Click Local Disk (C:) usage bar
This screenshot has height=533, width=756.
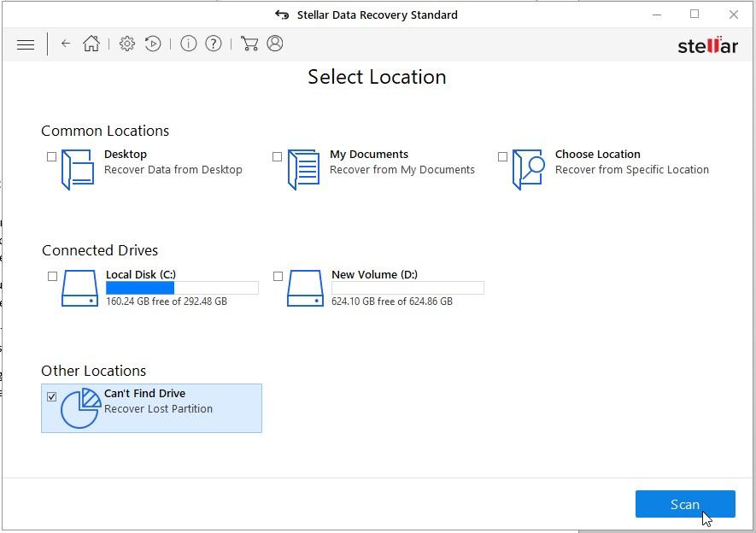[x=182, y=288]
